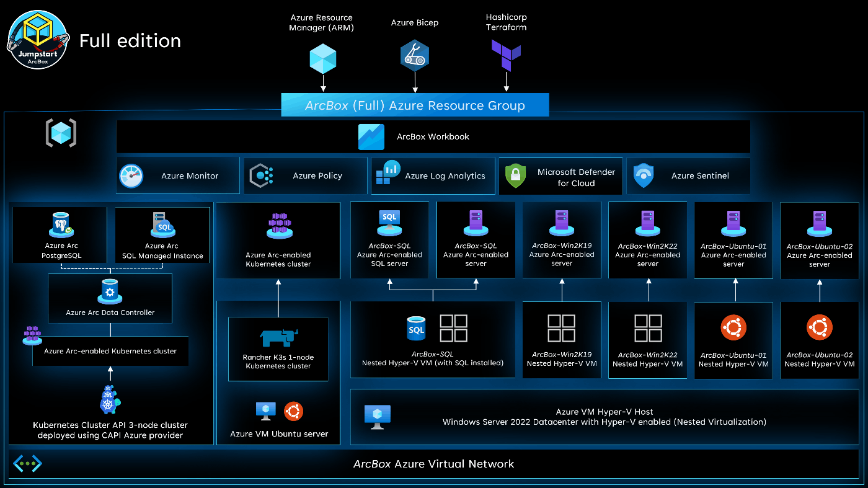The width and height of the screenshot is (868, 488).
Task: Click the Windows Server 2022 Datacenter description text
Action: click(604, 422)
